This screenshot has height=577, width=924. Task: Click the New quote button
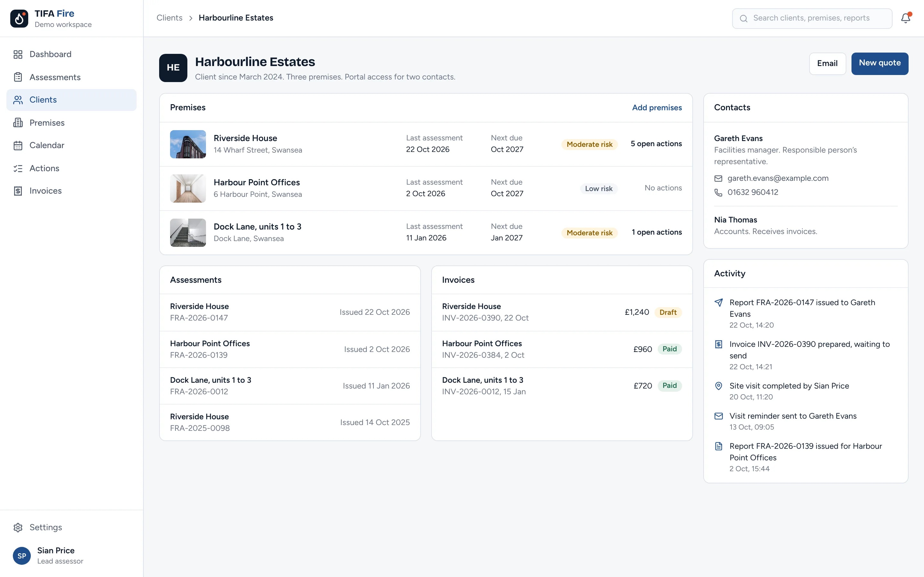[880, 63]
